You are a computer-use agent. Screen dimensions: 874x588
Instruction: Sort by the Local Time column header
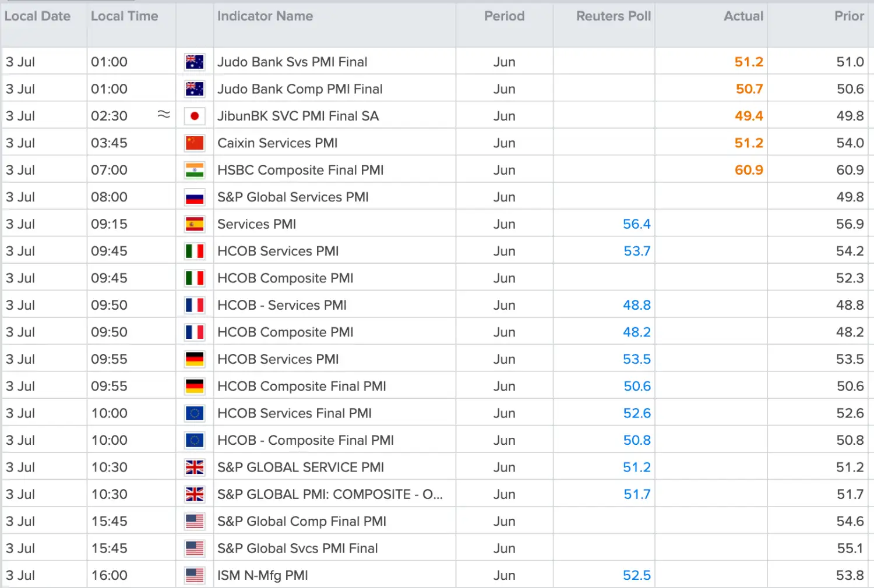pyautogui.click(x=125, y=16)
